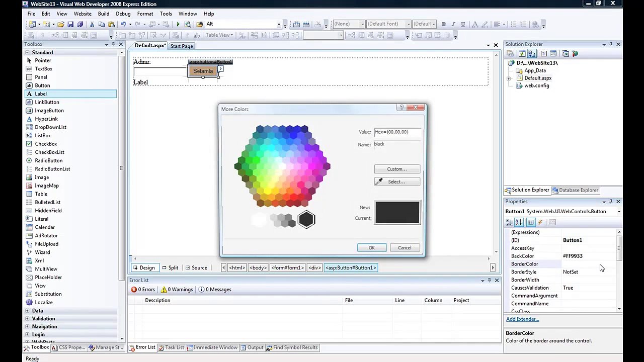This screenshot has height=362, width=644.
Task: Click the Cut scissors icon
Action: tap(92, 24)
